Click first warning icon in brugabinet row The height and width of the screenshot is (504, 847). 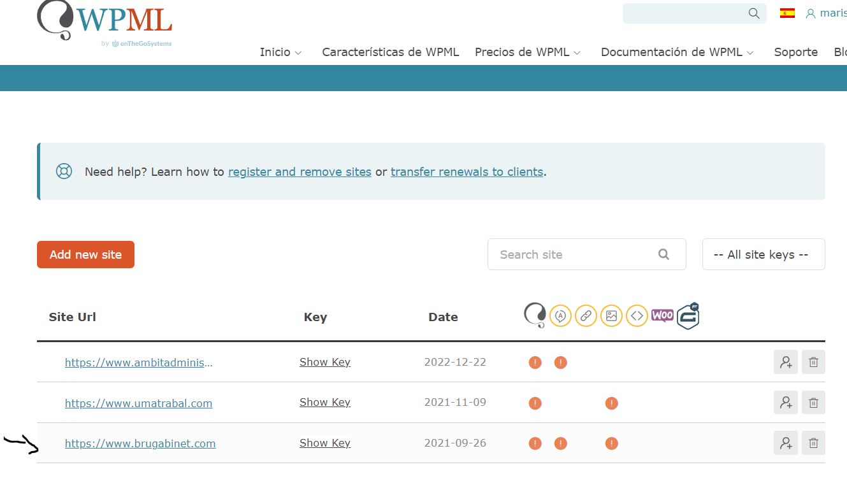pyautogui.click(x=535, y=443)
